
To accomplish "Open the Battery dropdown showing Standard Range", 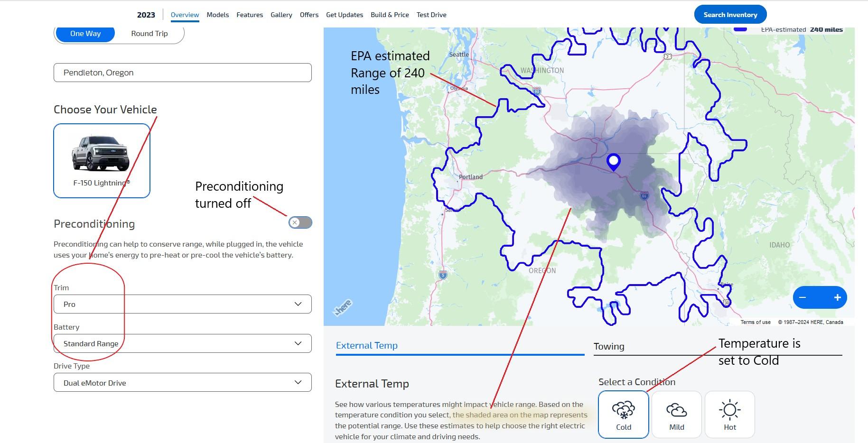I will click(x=183, y=343).
